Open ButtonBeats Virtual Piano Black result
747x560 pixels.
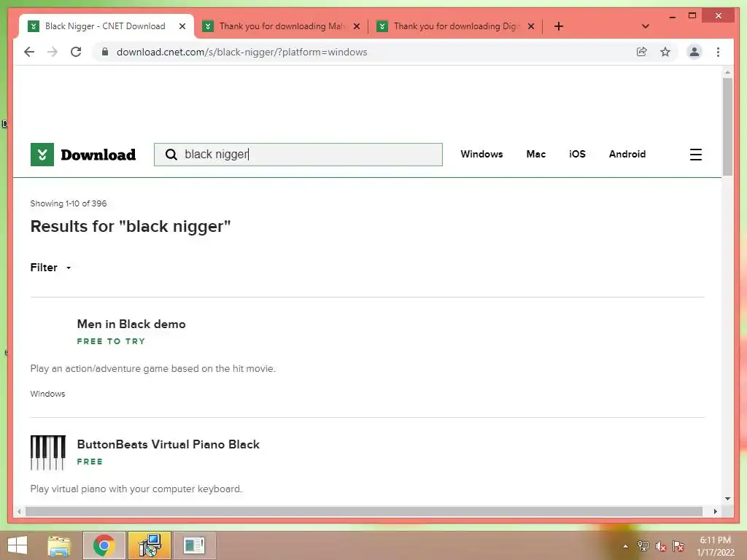(169, 444)
